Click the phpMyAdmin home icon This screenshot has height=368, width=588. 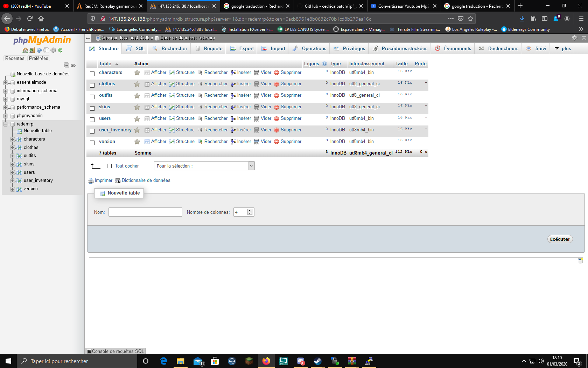[25, 50]
